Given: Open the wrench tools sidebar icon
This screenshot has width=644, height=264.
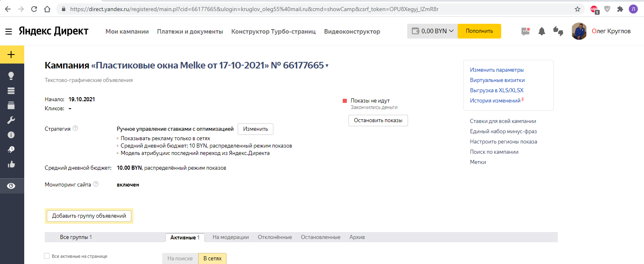Looking at the screenshot, I should click(11, 120).
